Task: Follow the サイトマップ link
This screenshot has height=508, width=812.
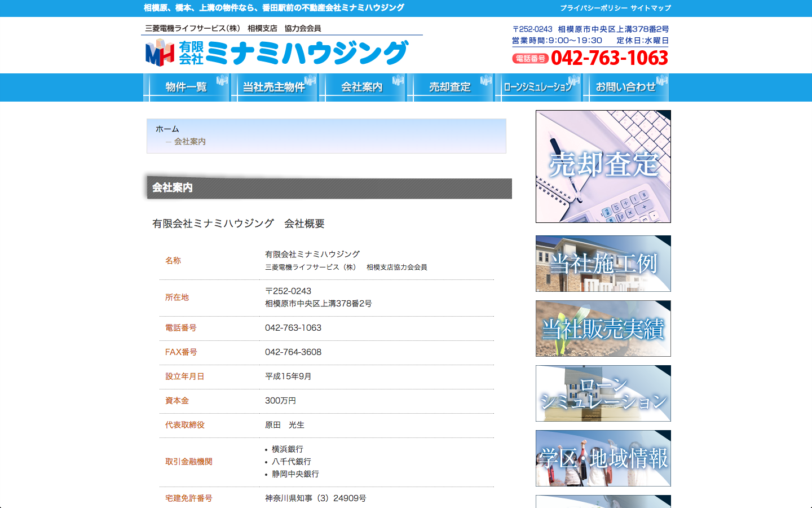Action: (x=651, y=8)
